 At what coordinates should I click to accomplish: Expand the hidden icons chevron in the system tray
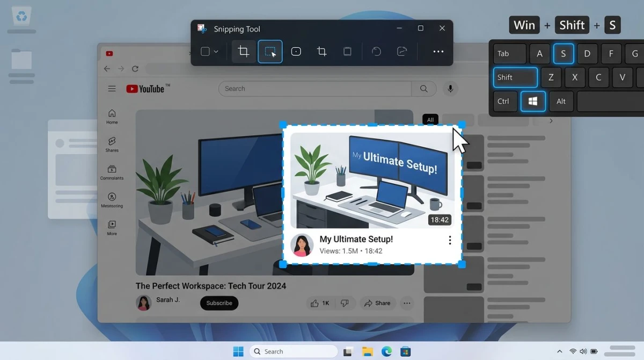tap(559, 351)
